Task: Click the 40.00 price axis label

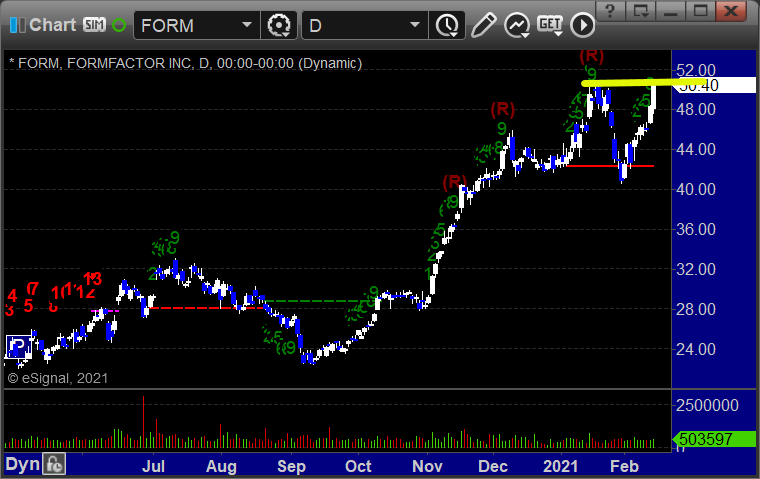Action: pos(696,189)
